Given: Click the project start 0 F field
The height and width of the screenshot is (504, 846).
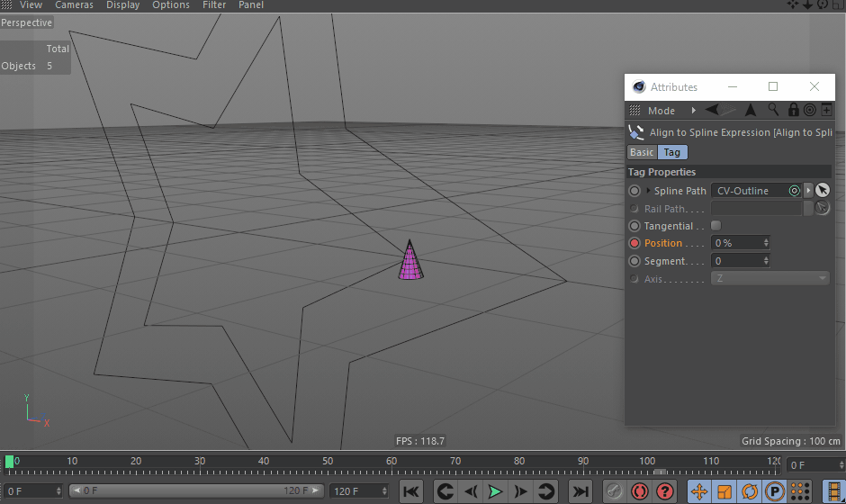Looking at the screenshot, I should point(33,491).
